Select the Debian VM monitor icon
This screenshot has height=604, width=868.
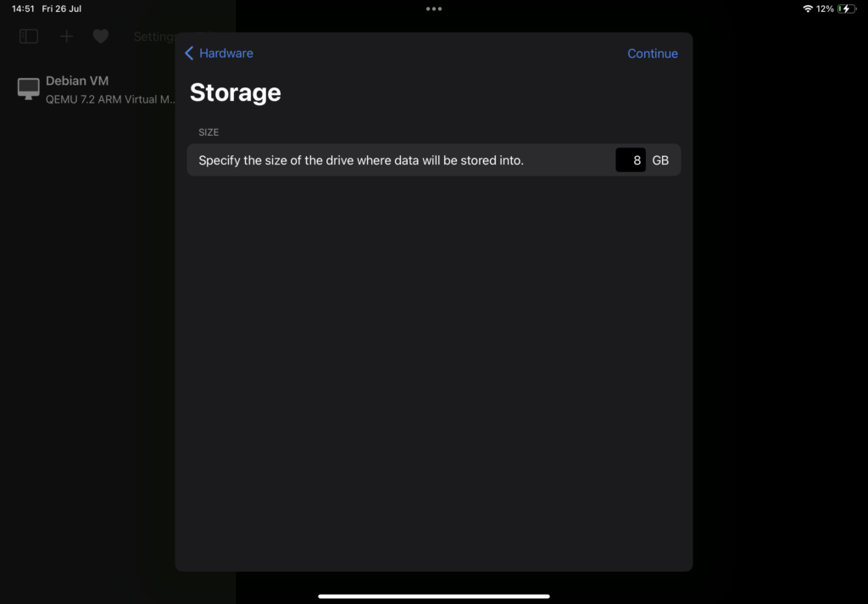[28, 89]
